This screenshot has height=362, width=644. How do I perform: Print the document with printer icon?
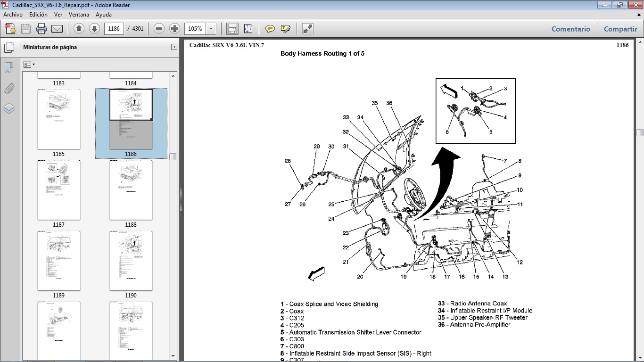41,29
